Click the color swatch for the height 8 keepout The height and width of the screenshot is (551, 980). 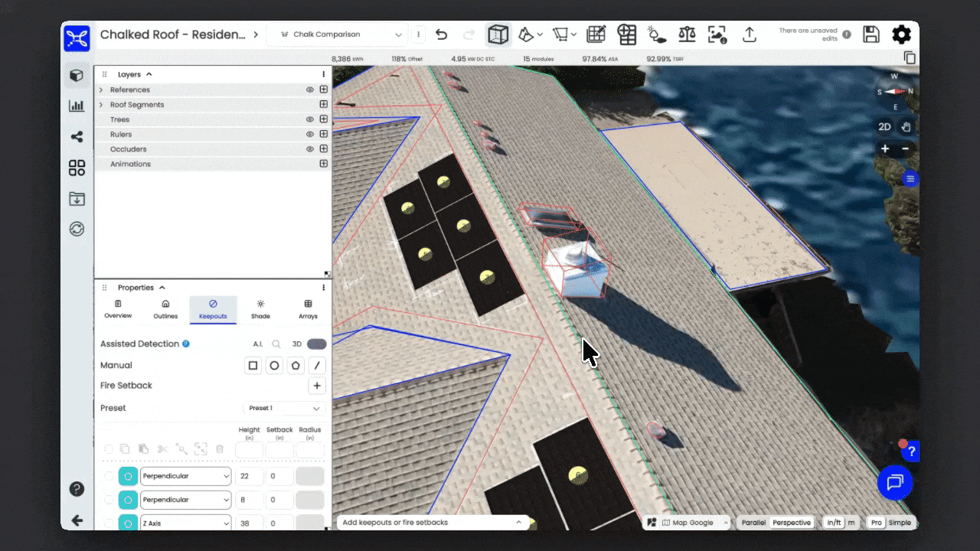tap(128, 500)
